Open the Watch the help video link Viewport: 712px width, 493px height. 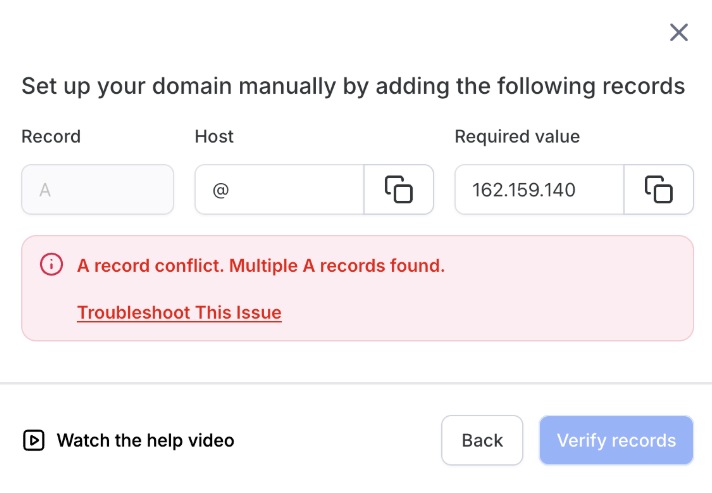pos(145,440)
